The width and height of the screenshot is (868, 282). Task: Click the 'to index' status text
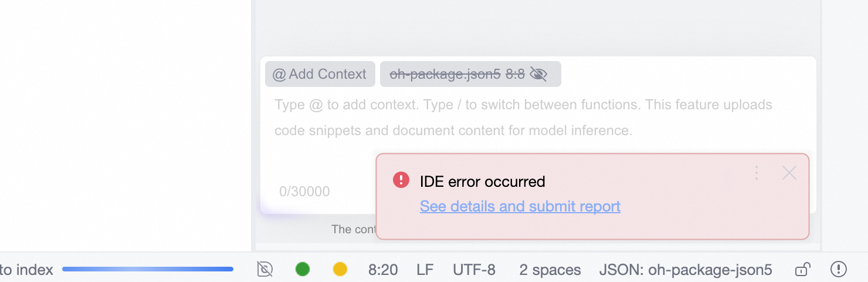coord(26,270)
